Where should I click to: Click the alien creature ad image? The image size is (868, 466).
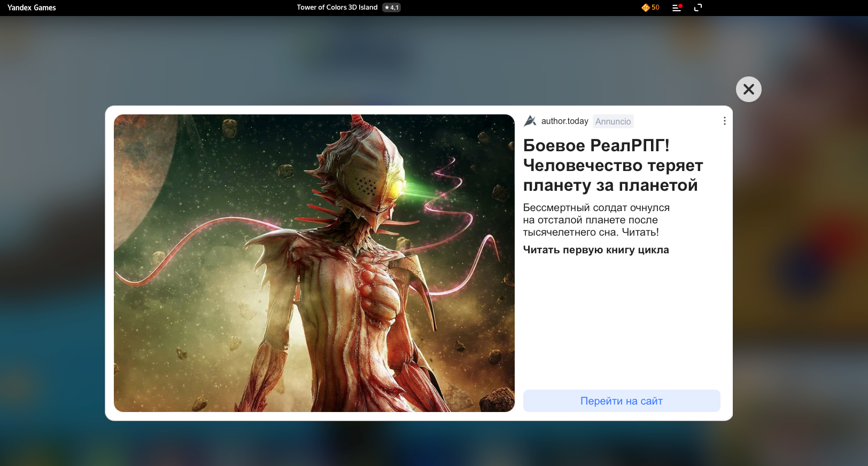point(314,263)
